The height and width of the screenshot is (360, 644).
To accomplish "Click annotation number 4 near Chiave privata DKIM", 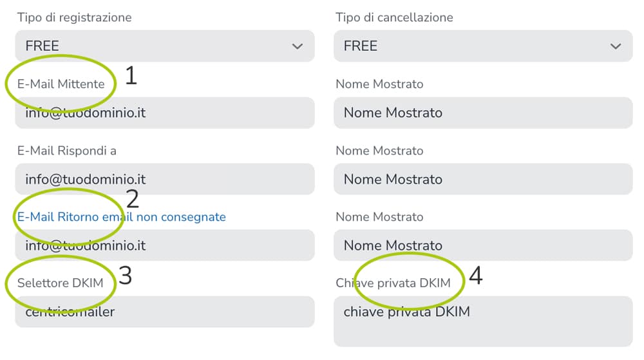I will (475, 275).
